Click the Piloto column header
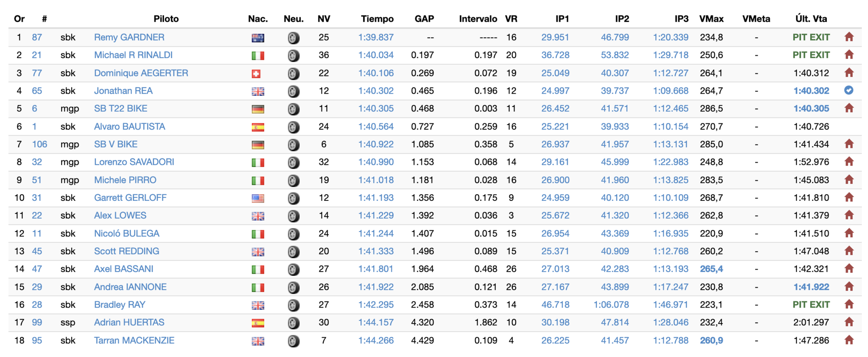The image size is (868, 357). pos(166,19)
